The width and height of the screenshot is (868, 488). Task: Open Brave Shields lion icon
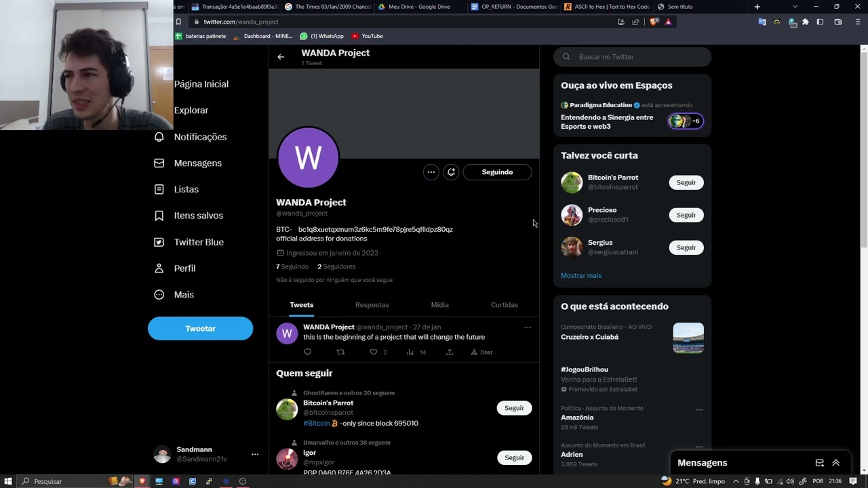click(x=654, y=22)
